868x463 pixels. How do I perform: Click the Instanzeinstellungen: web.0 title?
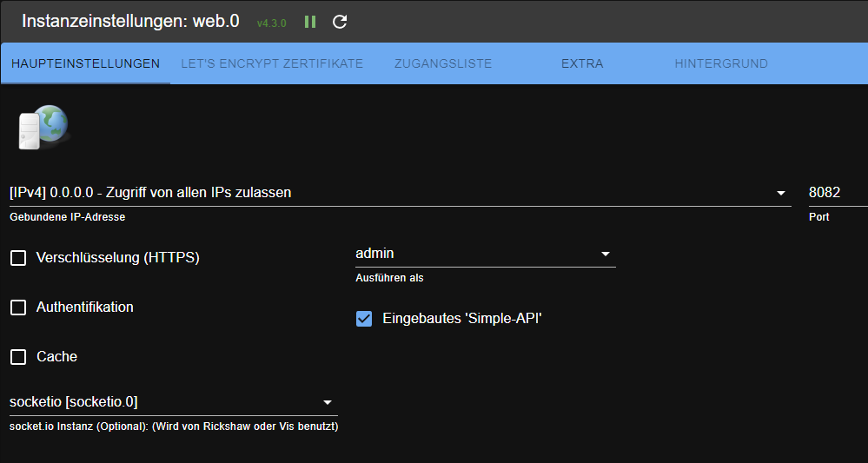click(130, 22)
